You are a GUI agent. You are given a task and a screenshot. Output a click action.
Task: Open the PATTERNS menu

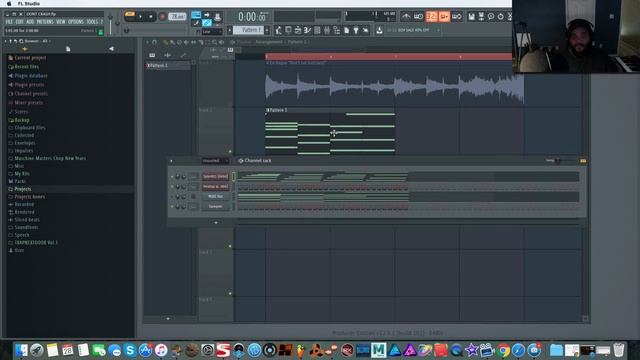point(45,22)
